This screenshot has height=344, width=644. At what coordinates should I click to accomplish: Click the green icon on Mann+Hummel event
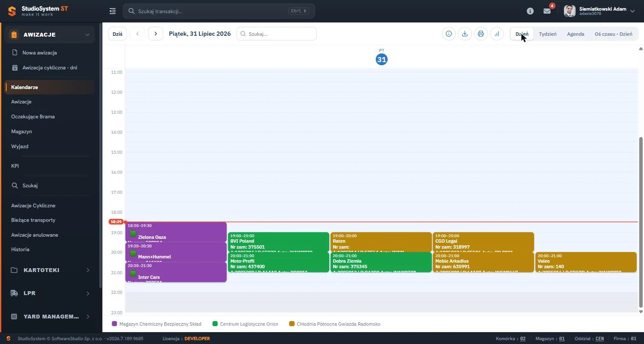pos(133,253)
